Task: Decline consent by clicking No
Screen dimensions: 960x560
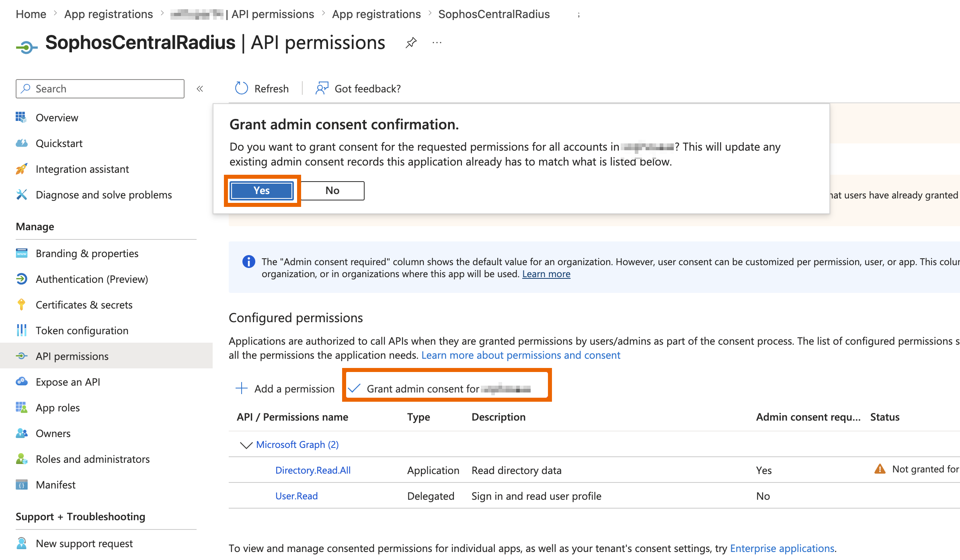Action: [332, 190]
